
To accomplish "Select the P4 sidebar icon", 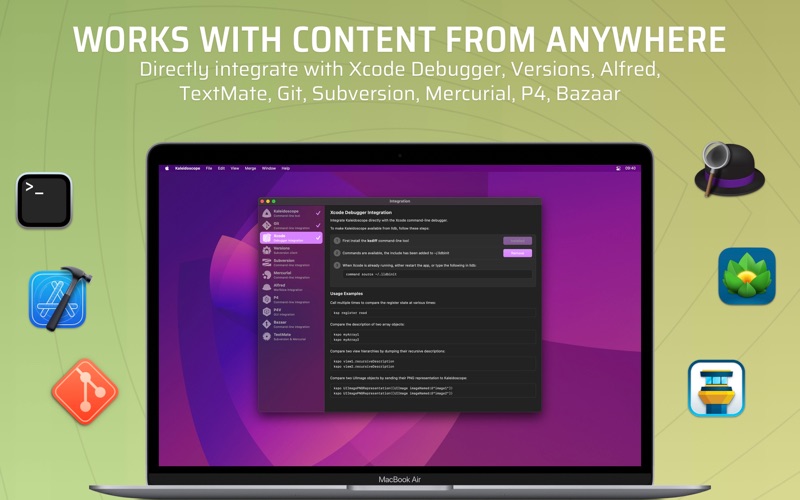I will pos(266,299).
